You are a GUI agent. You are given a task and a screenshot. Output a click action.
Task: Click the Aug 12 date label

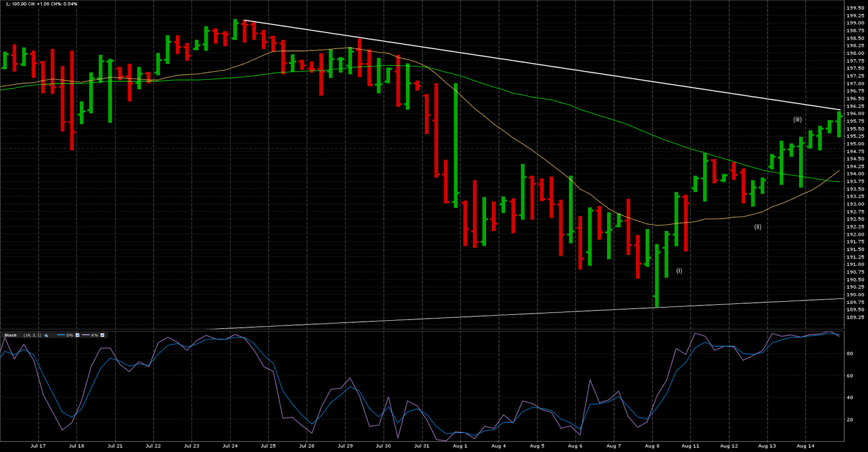click(x=729, y=446)
